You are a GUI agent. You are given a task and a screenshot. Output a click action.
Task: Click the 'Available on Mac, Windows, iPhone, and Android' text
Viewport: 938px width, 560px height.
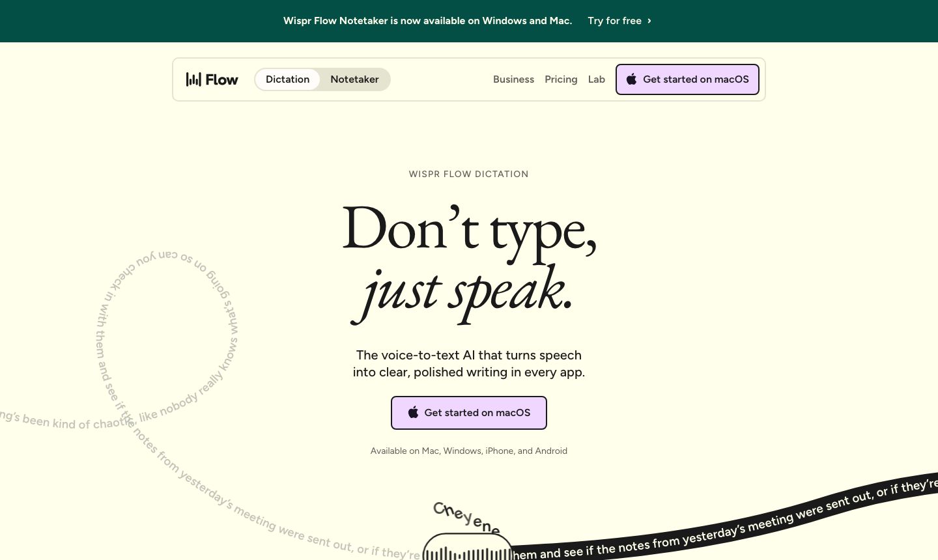(x=469, y=451)
